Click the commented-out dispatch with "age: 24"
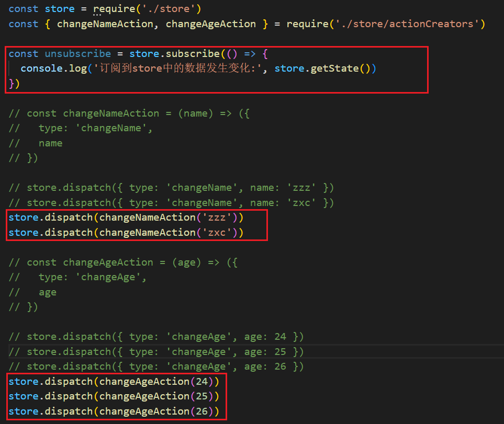Screen dimensions: 504x424 (x=156, y=337)
